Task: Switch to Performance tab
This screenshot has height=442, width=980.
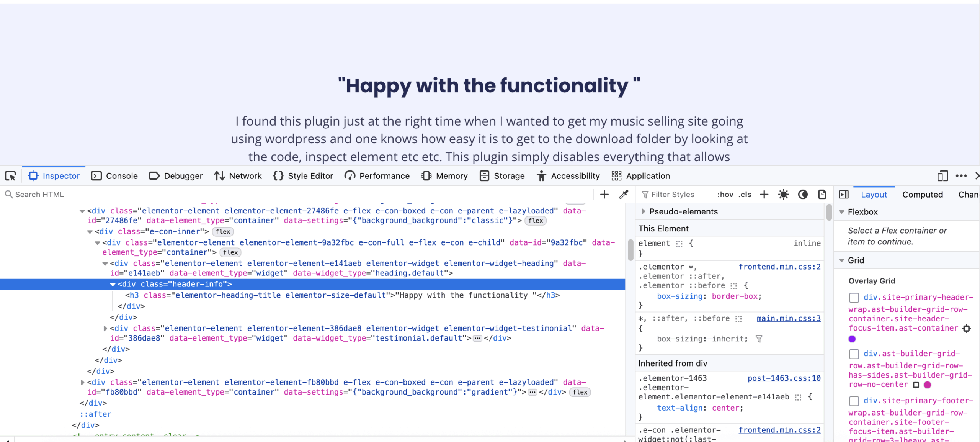Action: tap(377, 176)
